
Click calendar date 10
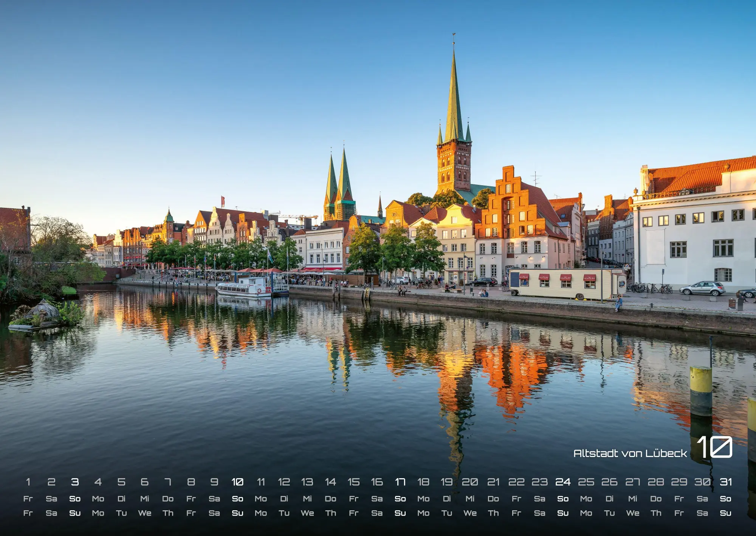coord(237,482)
